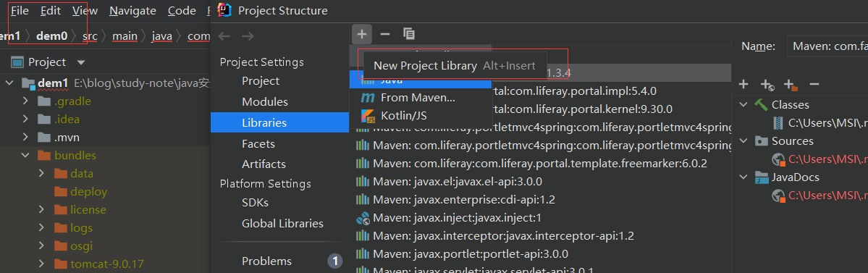Screen dimensions: 868x273
Task: Click the minus icon to remove library
Action: (x=385, y=34)
